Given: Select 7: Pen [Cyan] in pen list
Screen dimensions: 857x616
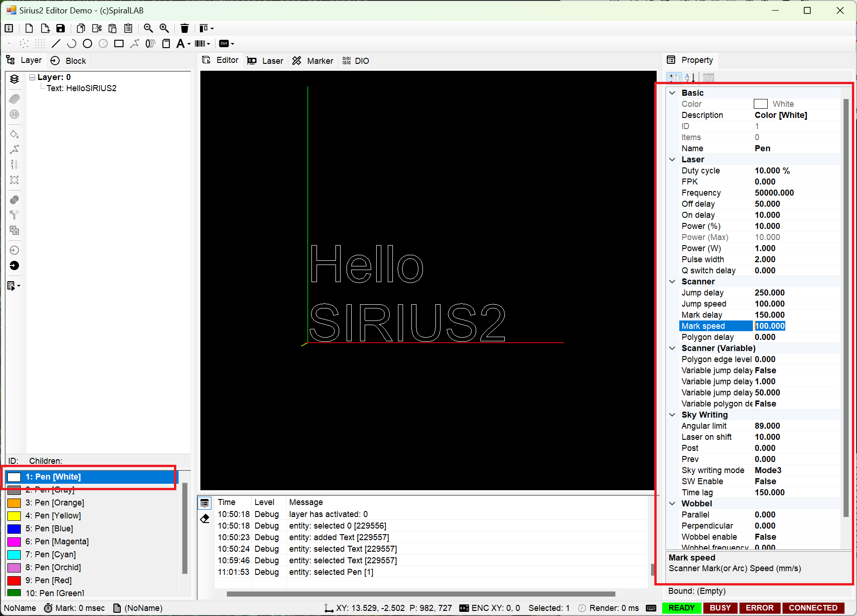Looking at the screenshot, I should 93,554.
